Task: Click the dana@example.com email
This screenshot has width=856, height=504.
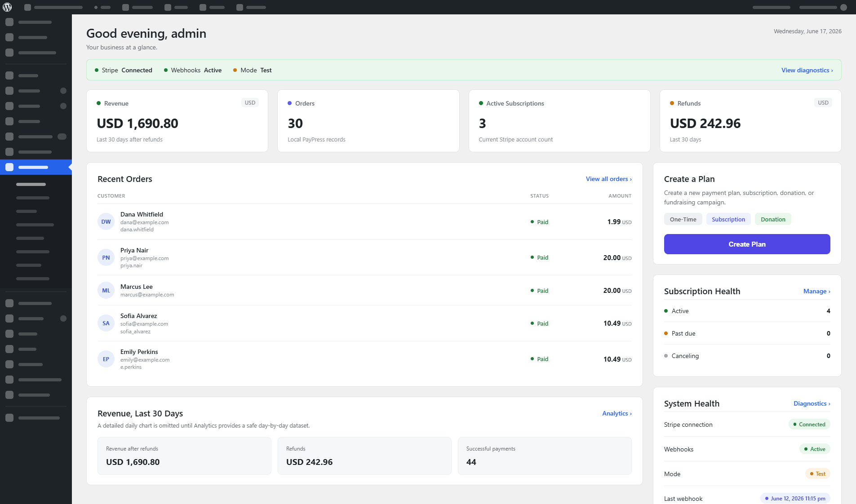Action: [x=144, y=222]
